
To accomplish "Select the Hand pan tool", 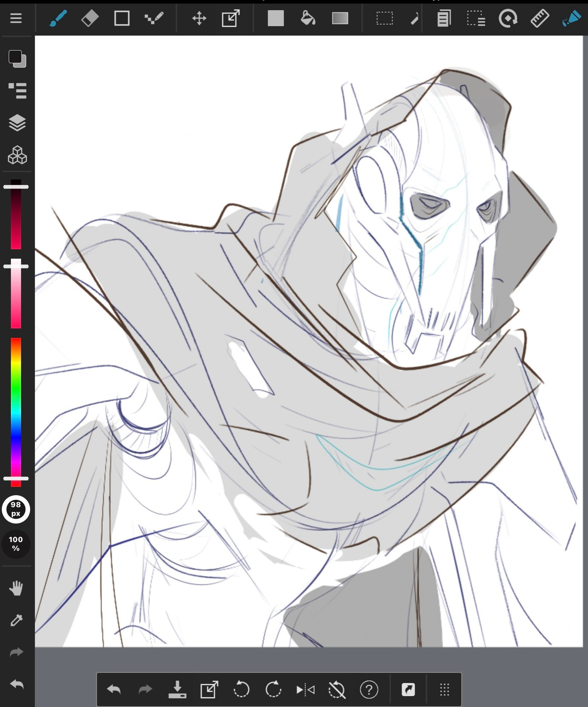I will pyautogui.click(x=16, y=588).
